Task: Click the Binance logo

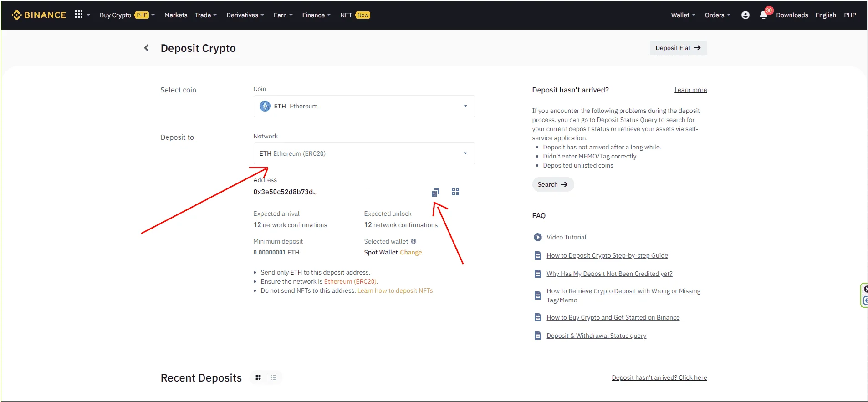Action: [x=39, y=15]
